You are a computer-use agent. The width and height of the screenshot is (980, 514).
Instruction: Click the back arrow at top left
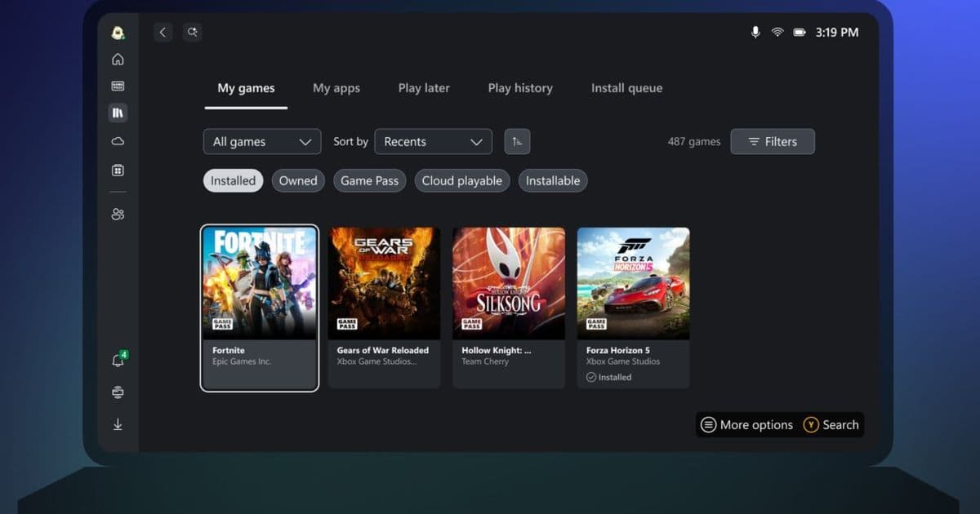(163, 32)
